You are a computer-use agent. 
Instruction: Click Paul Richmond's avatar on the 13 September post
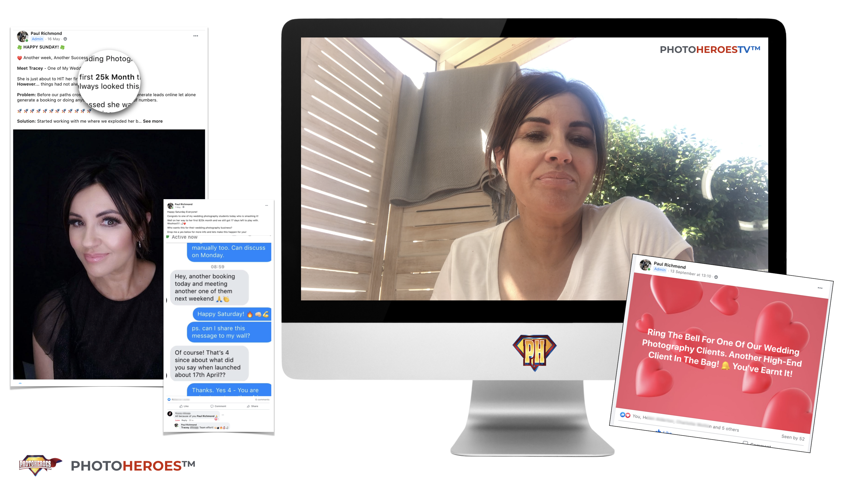(645, 264)
